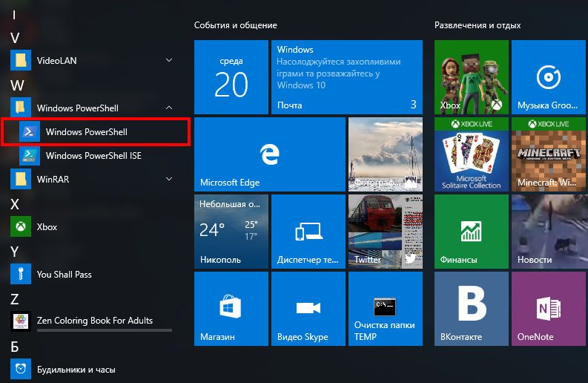Open the Minecraft Windows 10 tile
The height and width of the screenshot is (383, 588).
click(x=549, y=154)
